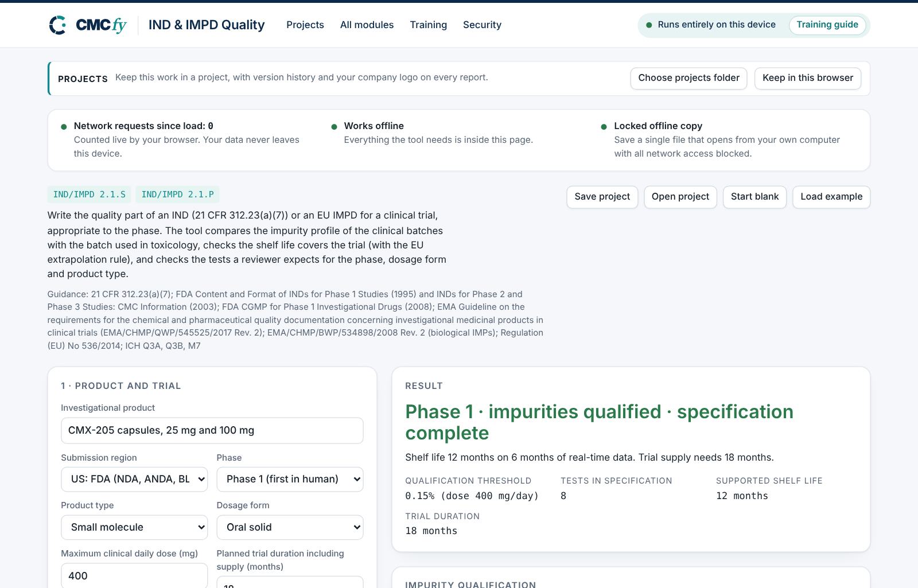
Task: Click the CMCfy logo icon
Action: pyautogui.click(x=57, y=25)
